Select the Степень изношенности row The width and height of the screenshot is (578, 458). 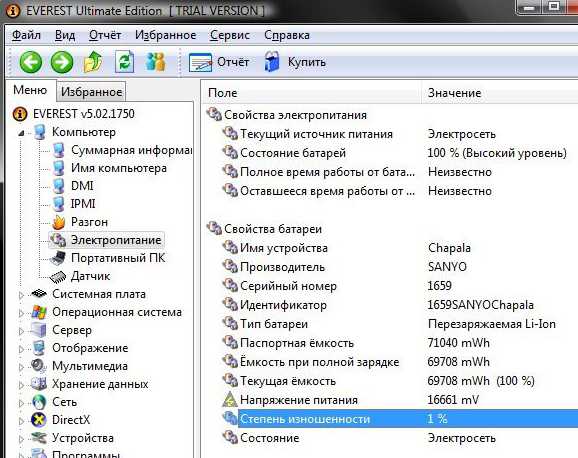(x=400, y=419)
